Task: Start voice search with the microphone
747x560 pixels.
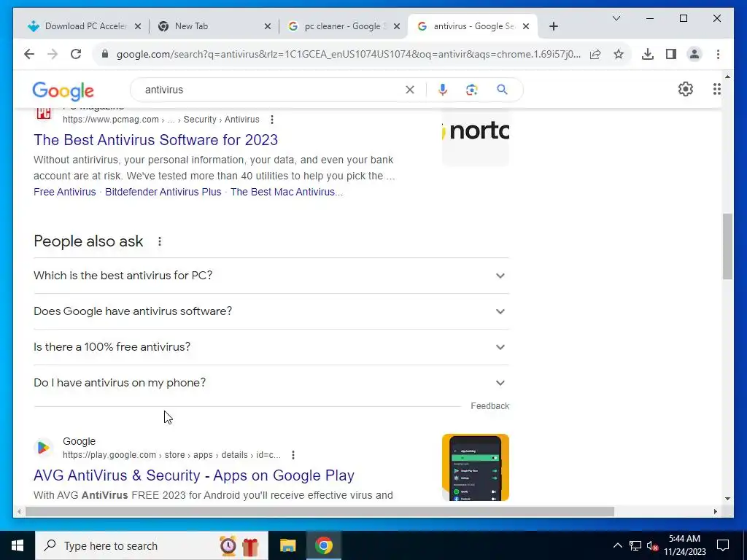Action: [x=443, y=90]
